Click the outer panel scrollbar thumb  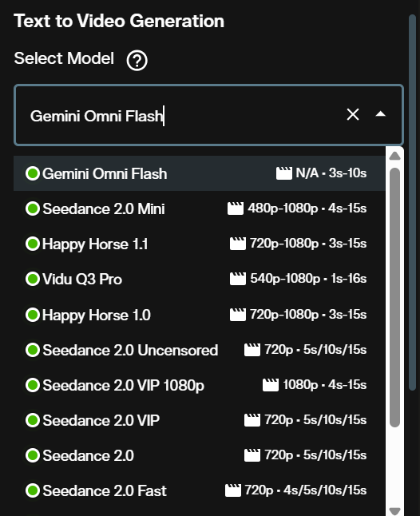[x=413, y=203]
